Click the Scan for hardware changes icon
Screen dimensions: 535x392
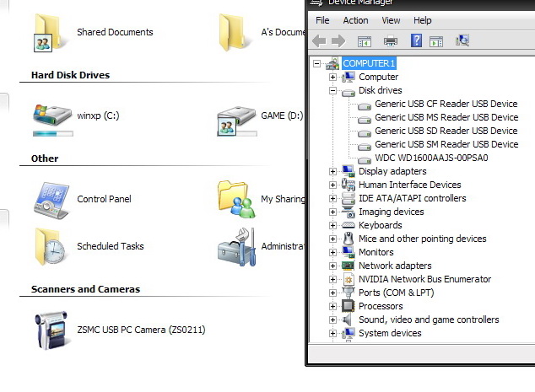pos(462,40)
